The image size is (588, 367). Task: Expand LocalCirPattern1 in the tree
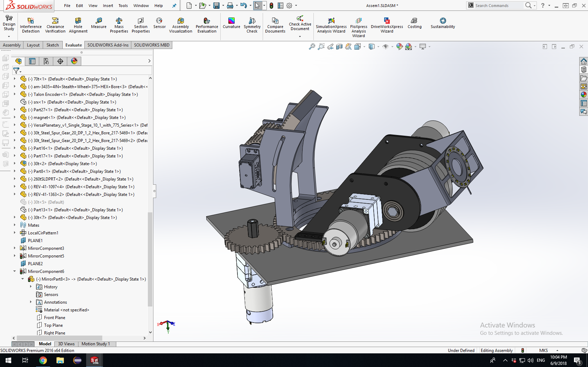15,233
